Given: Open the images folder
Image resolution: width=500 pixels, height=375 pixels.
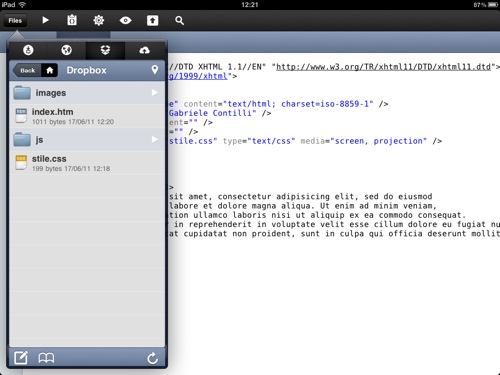Looking at the screenshot, I should tap(87, 93).
